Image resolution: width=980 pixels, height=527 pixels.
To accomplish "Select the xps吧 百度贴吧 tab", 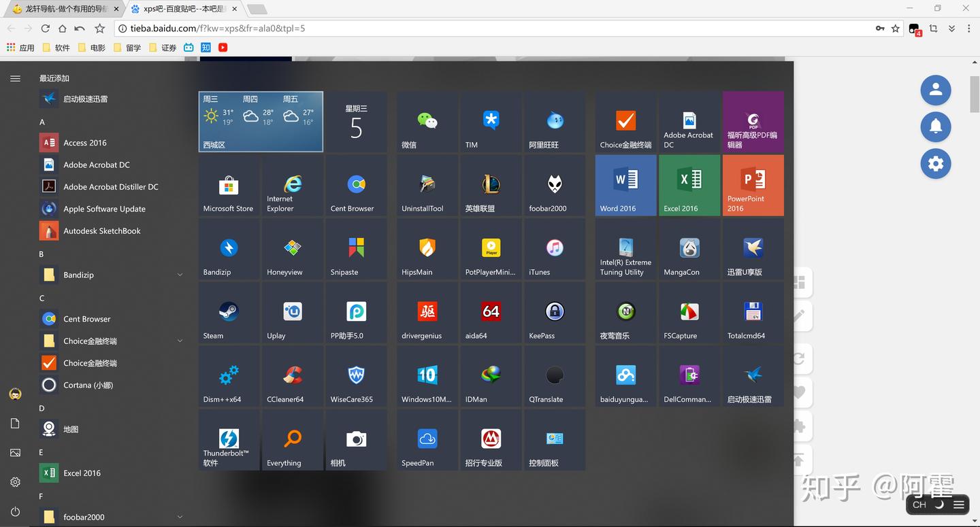I will (184, 9).
